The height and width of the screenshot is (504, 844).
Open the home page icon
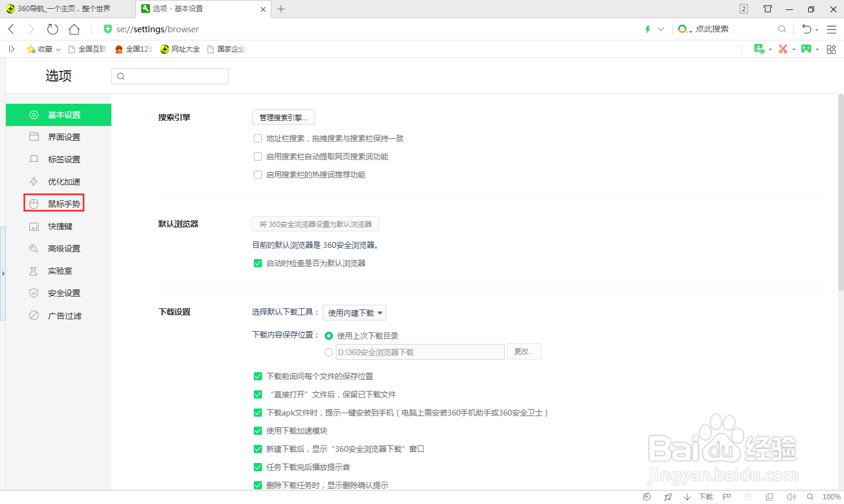click(74, 29)
